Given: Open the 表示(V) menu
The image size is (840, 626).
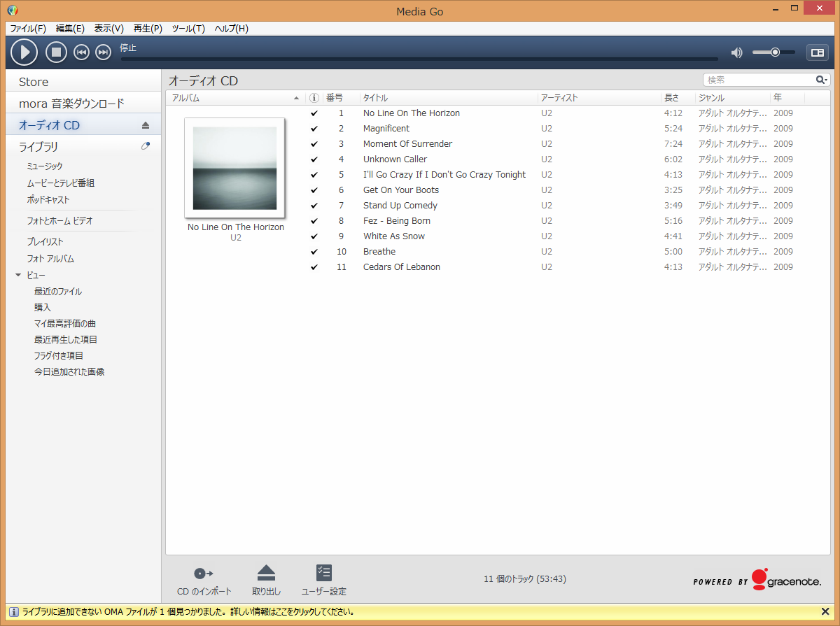Looking at the screenshot, I should click(x=109, y=29).
